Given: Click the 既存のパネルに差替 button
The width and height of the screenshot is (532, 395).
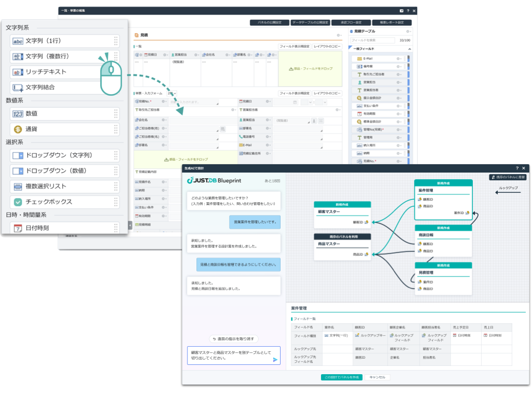Looking at the screenshot, I should click(x=508, y=177).
